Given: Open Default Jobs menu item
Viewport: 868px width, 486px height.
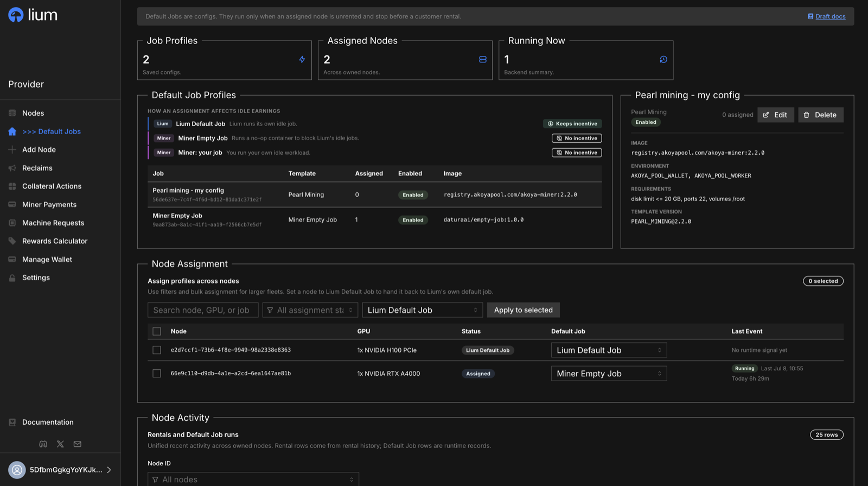Looking at the screenshot, I should tap(52, 131).
